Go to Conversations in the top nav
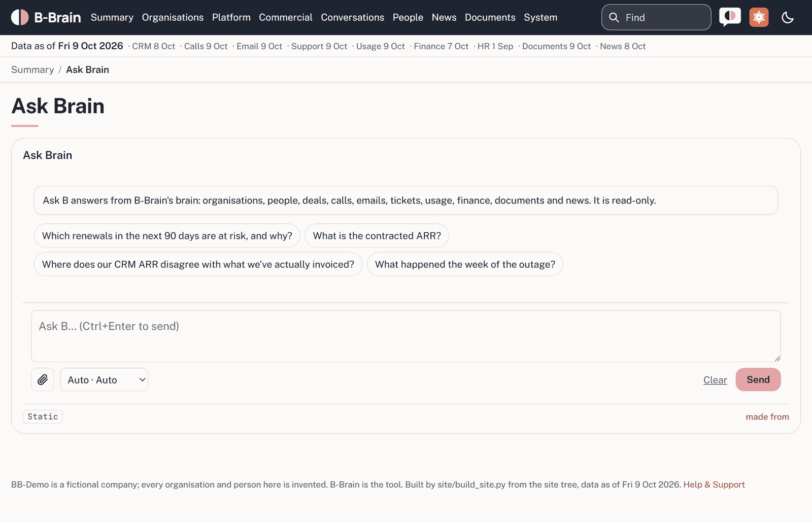The width and height of the screenshot is (812, 523). (353, 17)
